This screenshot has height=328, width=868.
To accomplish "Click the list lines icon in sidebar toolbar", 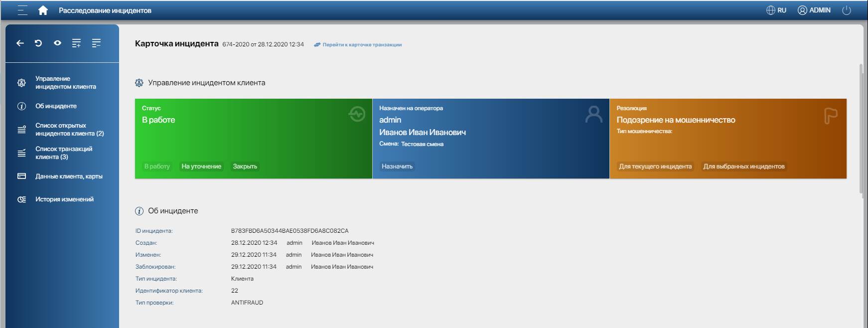I will (x=96, y=43).
